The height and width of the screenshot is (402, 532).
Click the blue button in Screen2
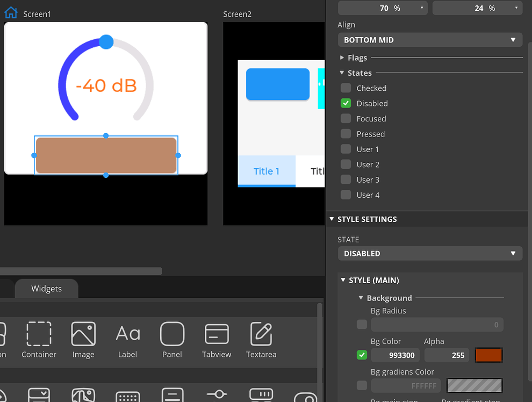pos(278,84)
